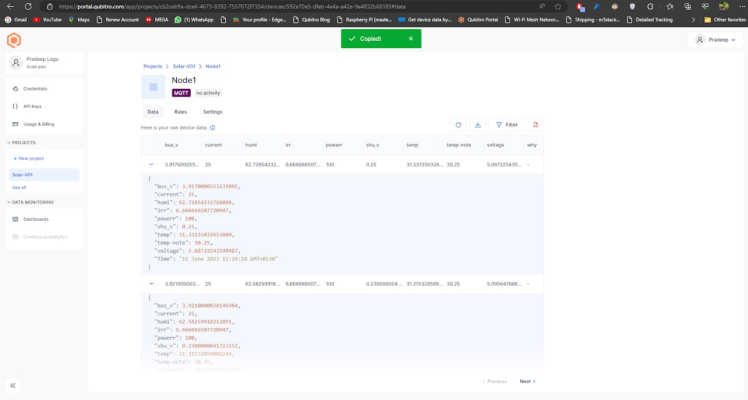Viewport: 748px width, 400px height.
Task: Open the Filter button
Action: tap(507, 125)
